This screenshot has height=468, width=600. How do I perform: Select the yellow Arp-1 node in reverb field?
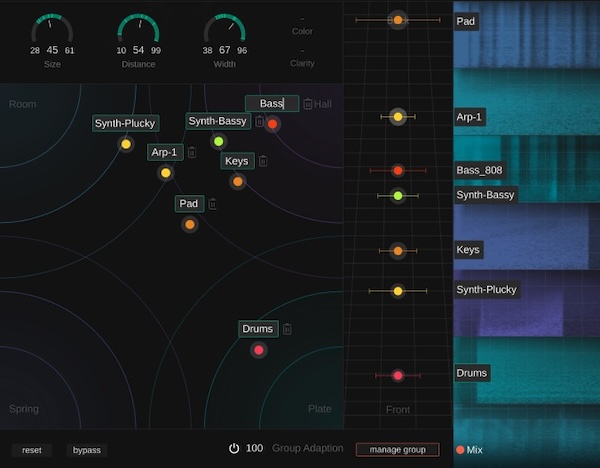coord(166,173)
